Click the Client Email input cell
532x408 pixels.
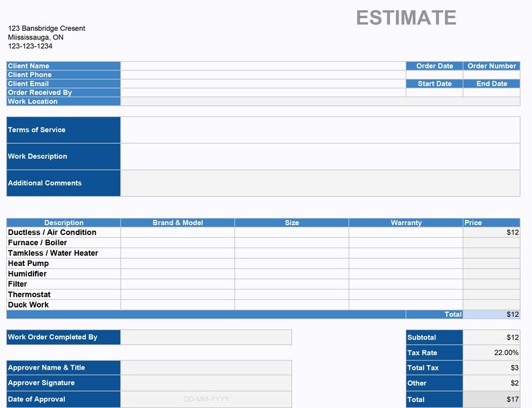coord(263,84)
